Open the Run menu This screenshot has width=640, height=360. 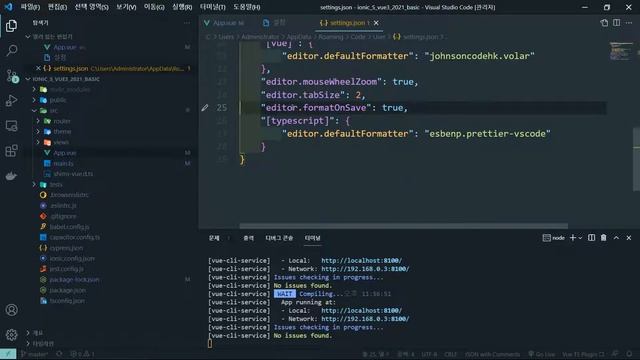coord(182,7)
